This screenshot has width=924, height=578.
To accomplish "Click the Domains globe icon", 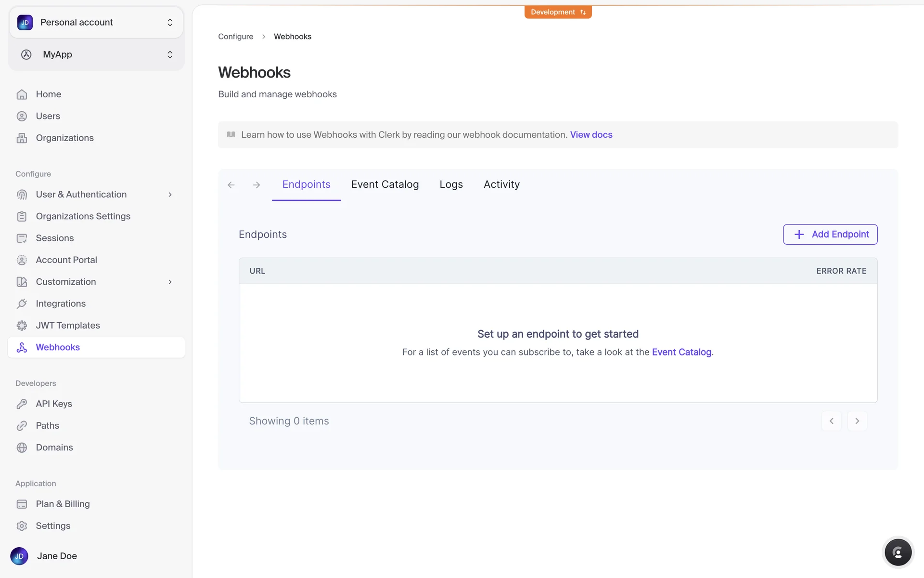I will click(x=22, y=447).
